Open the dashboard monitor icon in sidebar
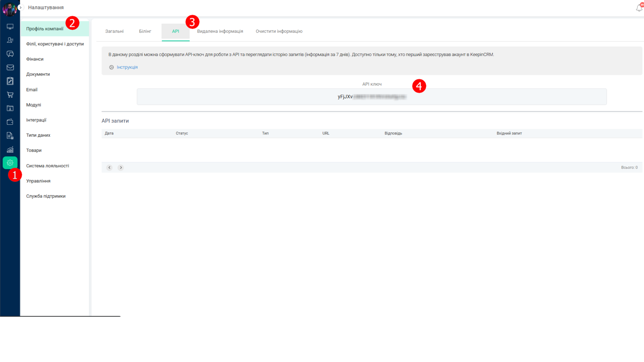644x362 pixels. pyautogui.click(x=10, y=26)
